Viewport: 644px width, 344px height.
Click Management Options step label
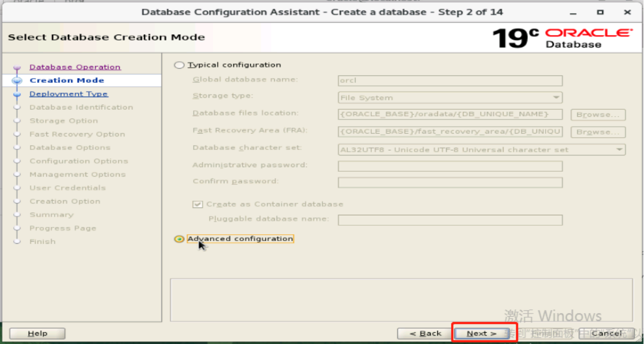pyautogui.click(x=78, y=174)
